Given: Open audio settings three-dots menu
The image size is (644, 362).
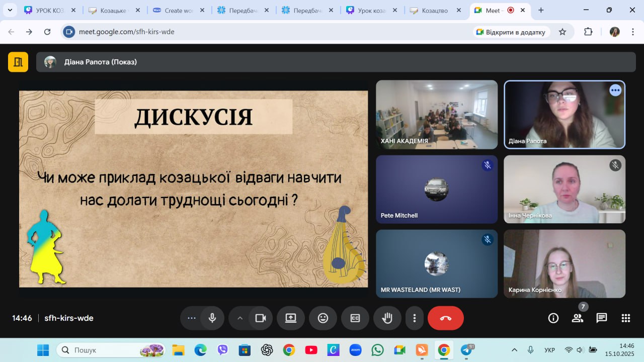Looking at the screenshot, I should (191, 318).
